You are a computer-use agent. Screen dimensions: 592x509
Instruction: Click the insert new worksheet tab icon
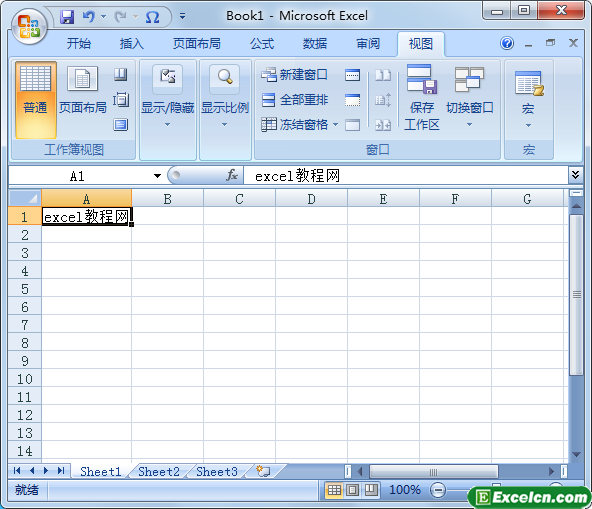click(263, 471)
